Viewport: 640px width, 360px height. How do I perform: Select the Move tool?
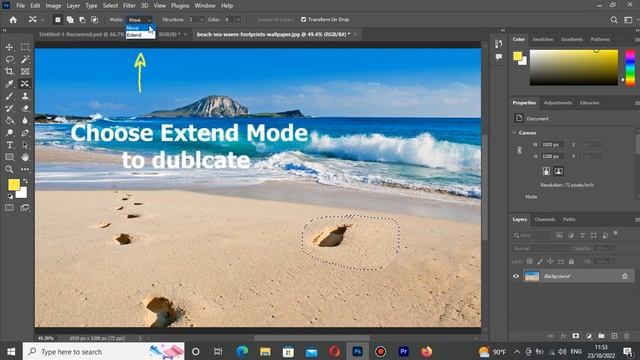(x=9, y=47)
